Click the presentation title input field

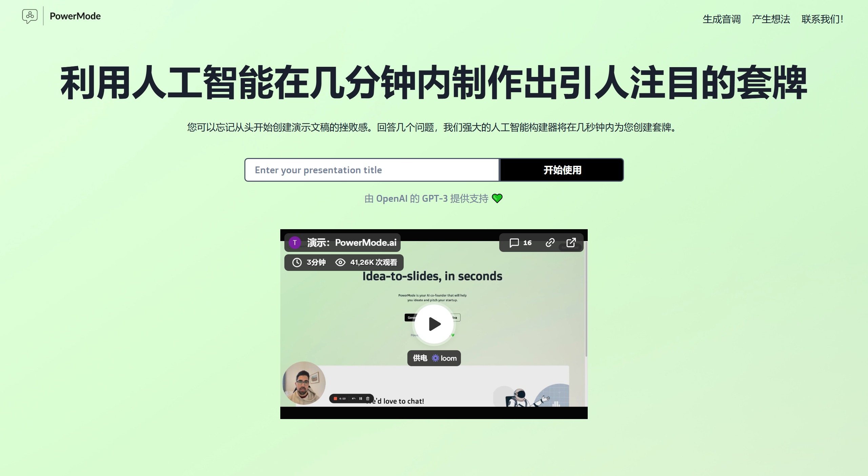(x=372, y=170)
